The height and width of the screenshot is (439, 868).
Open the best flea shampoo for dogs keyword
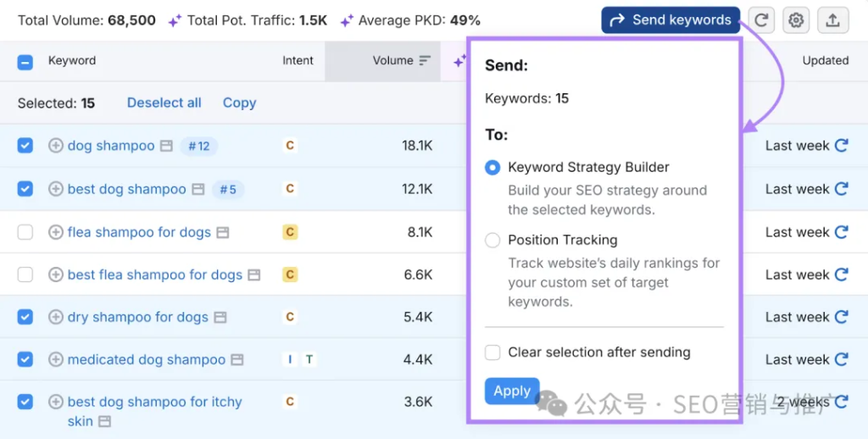click(x=154, y=275)
